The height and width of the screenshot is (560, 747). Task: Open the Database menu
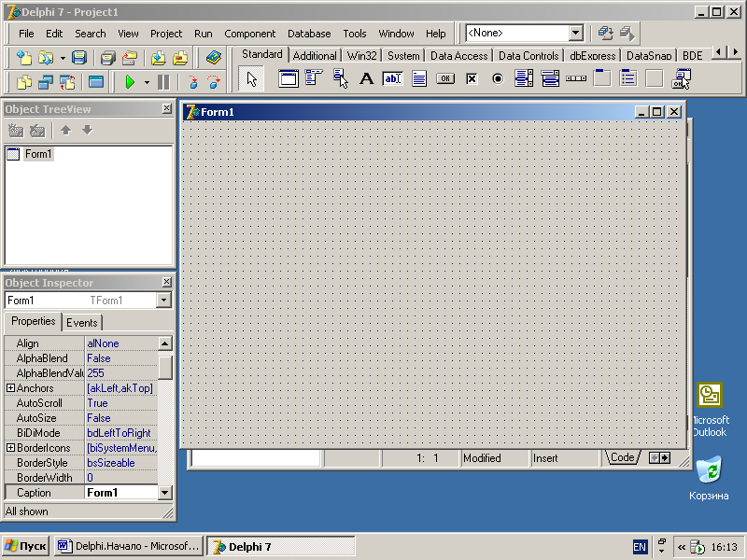pyautogui.click(x=309, y=34)
